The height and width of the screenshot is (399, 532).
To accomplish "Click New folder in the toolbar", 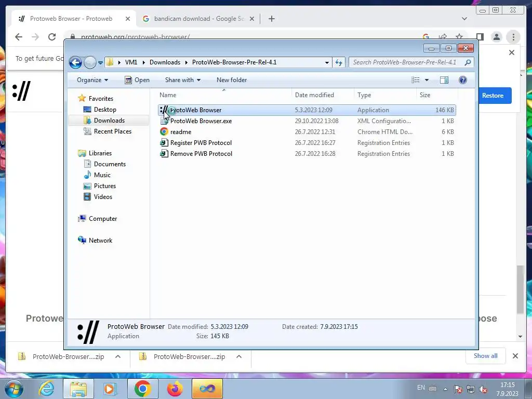I will point(232,80).
